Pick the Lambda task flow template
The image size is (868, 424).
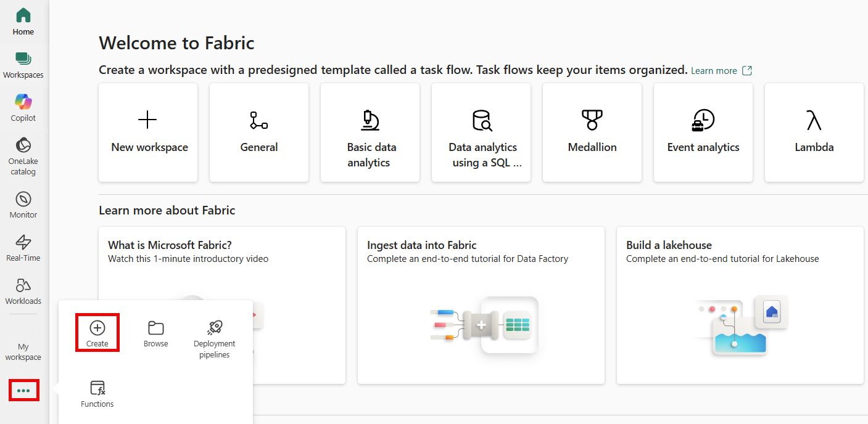click(x=814, y=132)
